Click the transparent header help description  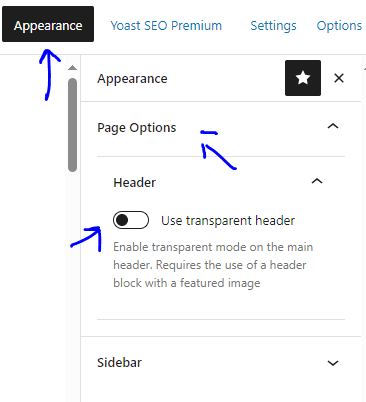click(213, 265)
